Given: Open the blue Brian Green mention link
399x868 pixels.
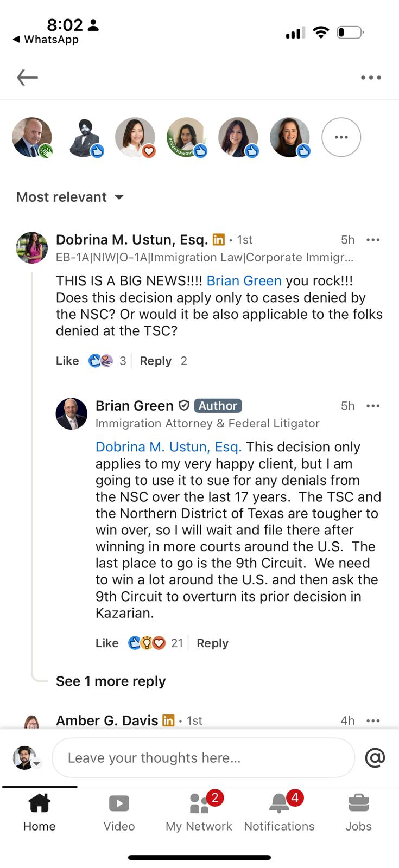Looking at the screenshot, I should 244,280.
